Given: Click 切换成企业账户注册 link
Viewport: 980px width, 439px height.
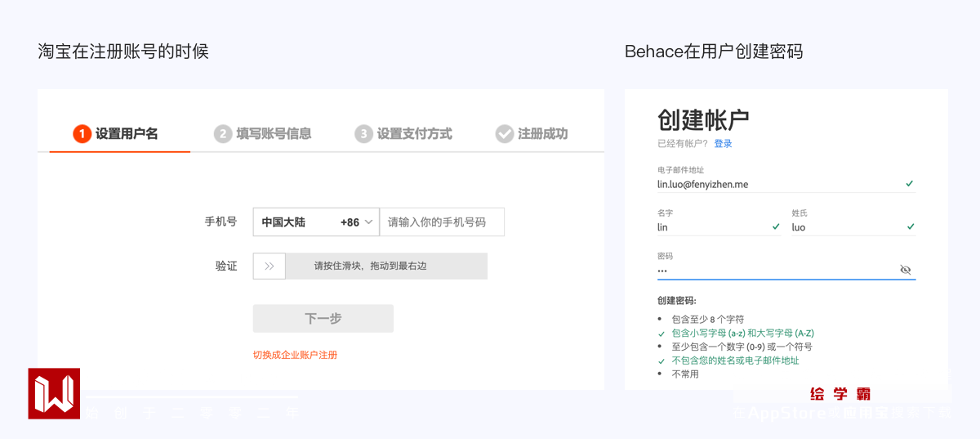Looking at the screenshot, I should coord(295,355).
